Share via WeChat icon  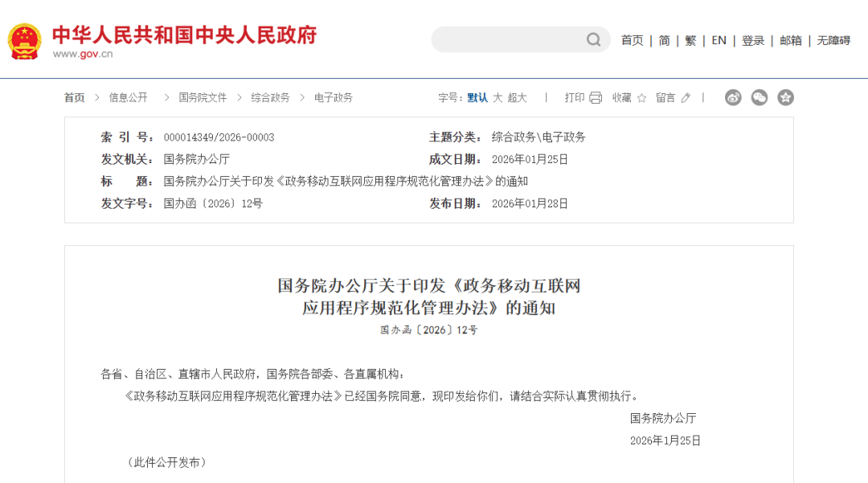click(759, 97)
